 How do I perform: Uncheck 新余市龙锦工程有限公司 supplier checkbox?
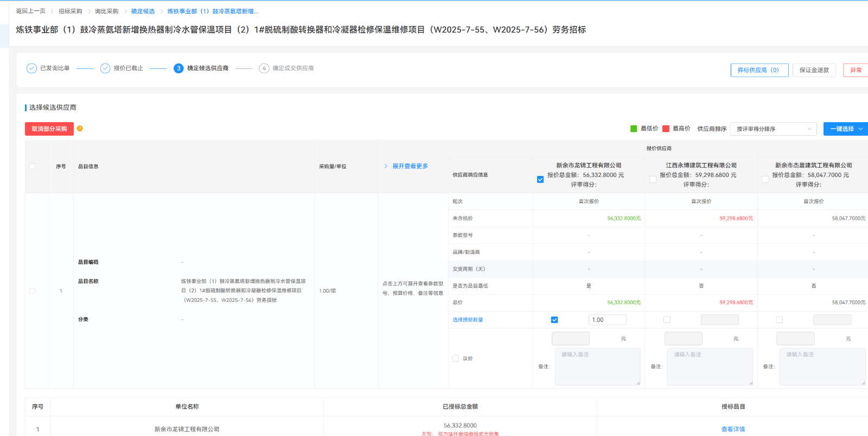[x=540, y=180]
